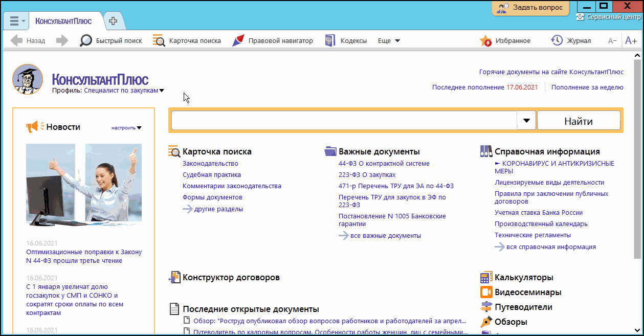Image resolution: width=644 pixels, height=336 pixels.
Task: Open Сервисный центр link
Action: (609, 17)
